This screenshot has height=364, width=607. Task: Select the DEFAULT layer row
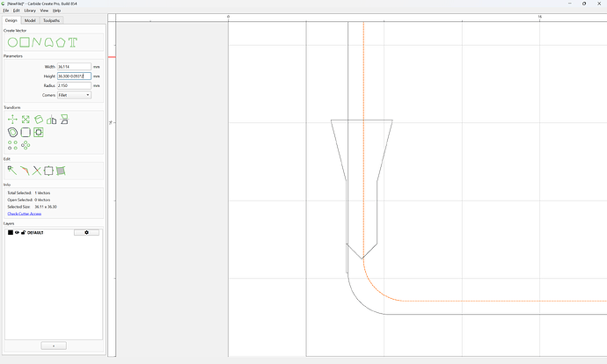coord(54,232)
